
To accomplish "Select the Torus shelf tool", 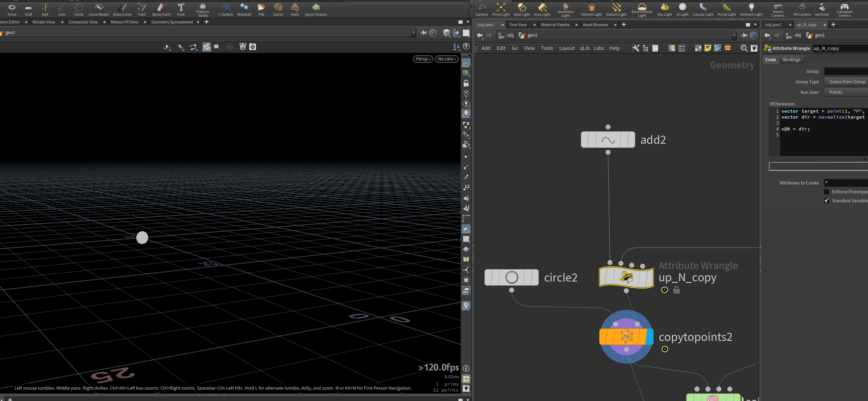I will pos(12,9).
